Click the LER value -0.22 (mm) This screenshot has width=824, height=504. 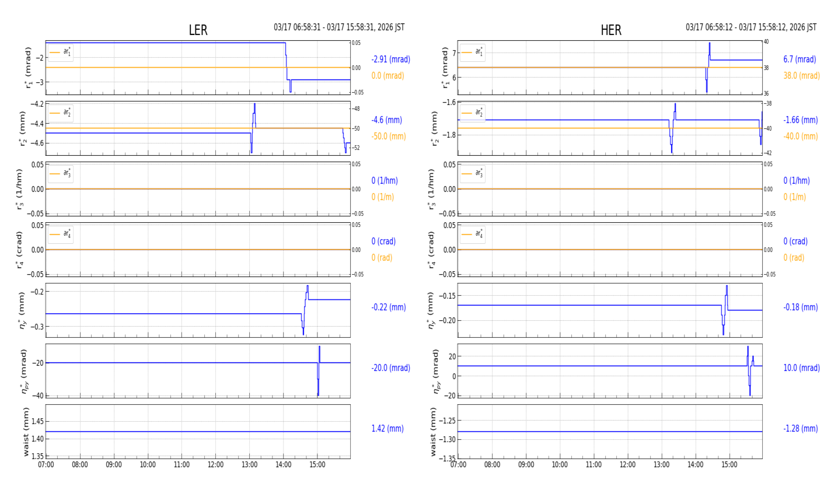click(389, 307)
